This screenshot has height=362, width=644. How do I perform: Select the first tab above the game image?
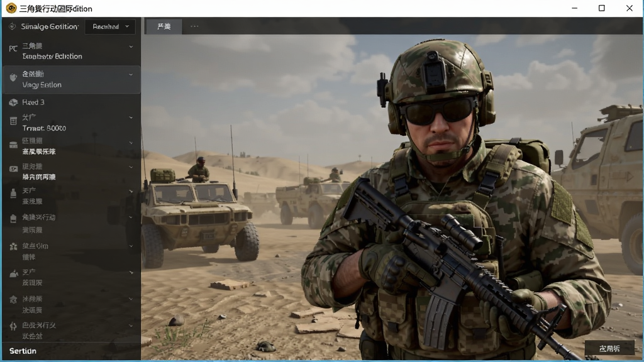[164, 26]
